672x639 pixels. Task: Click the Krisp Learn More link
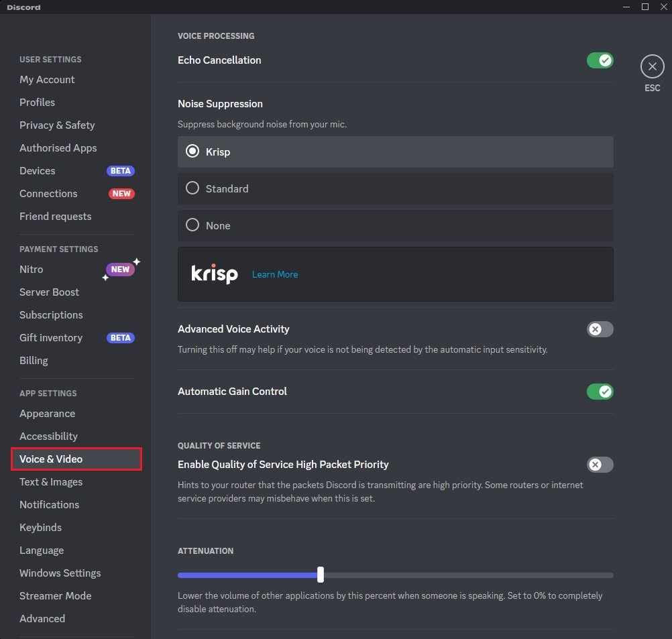pyautogui.click(x=275, y=274)
